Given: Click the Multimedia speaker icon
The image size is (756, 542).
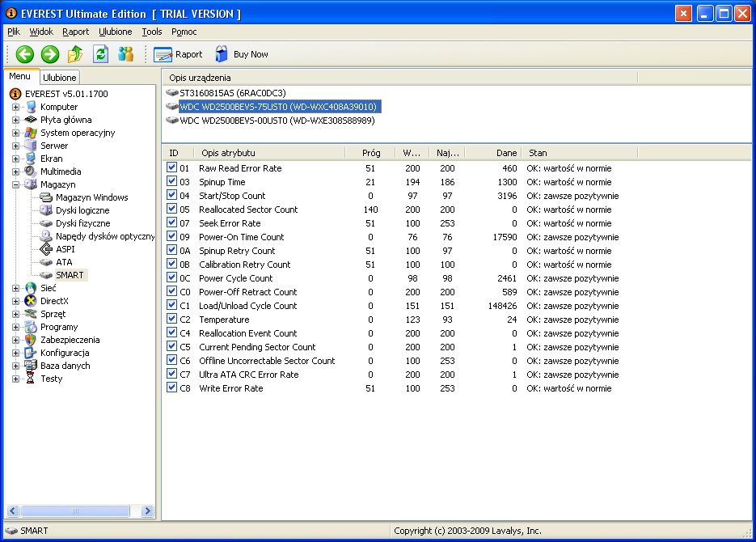Looking at the screenshot, I should (31, 171).
